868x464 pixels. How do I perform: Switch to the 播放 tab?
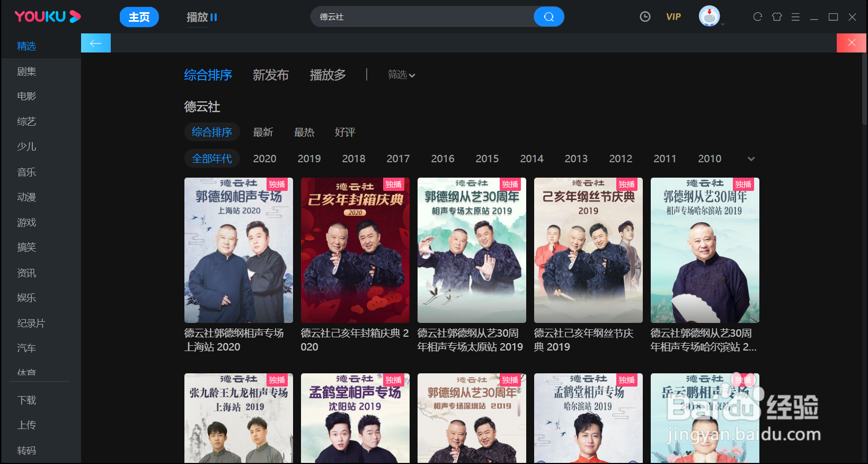click(x=197, y=17)
